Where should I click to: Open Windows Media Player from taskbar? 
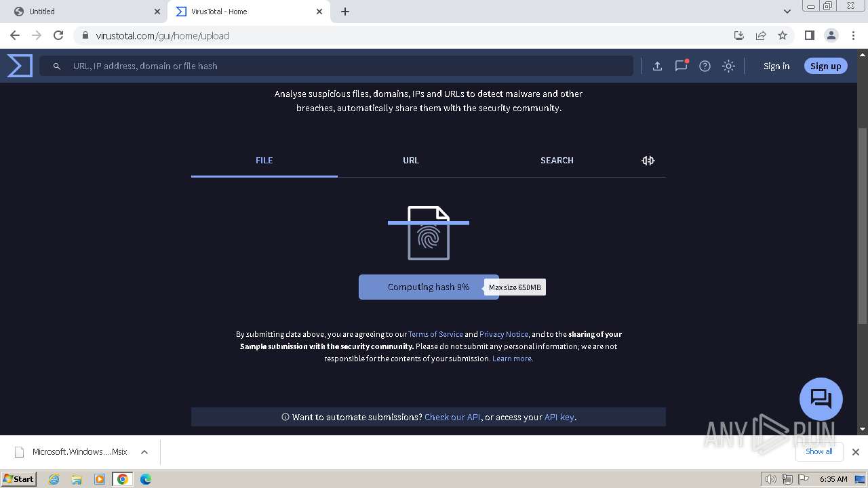[x=100, y=479]
